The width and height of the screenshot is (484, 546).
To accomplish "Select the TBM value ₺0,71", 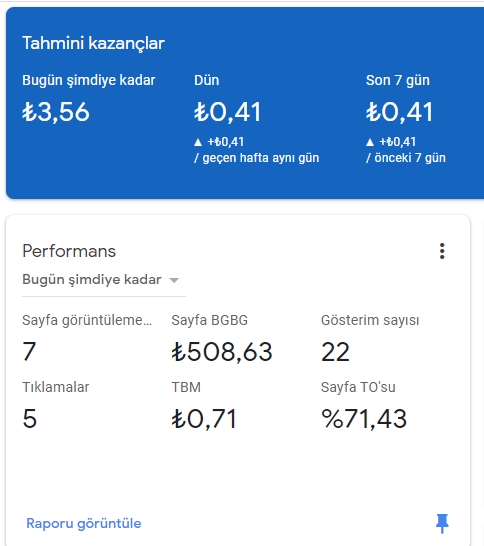I will pyautogui.click(x=204, y=419).
